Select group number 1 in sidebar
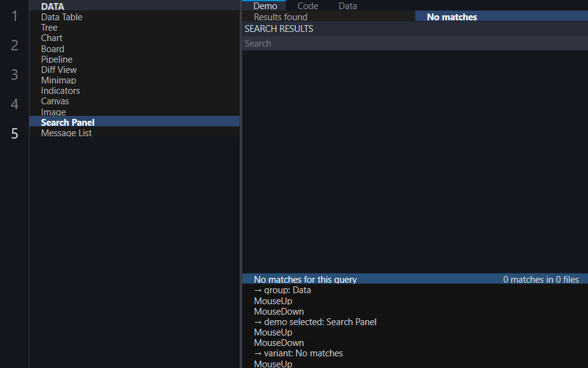 tap(14, 16)
